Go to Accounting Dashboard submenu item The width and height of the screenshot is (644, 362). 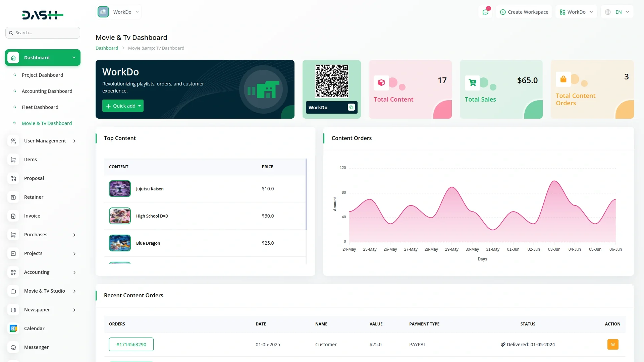coord(47,91)
